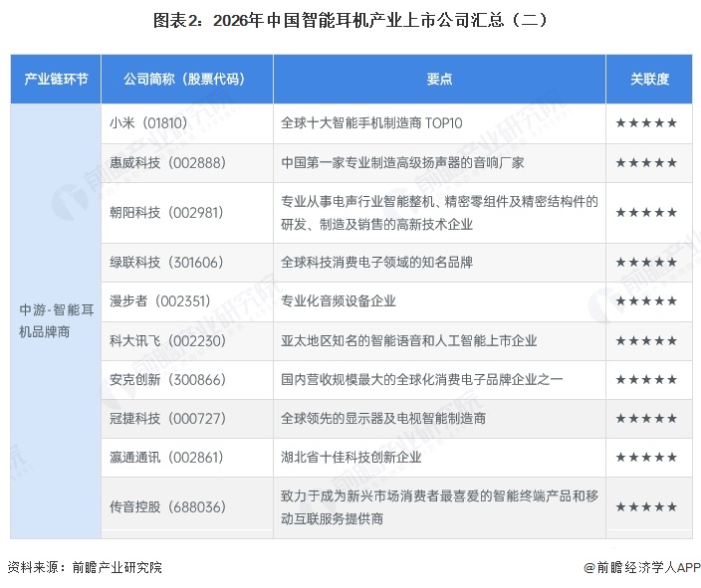Select the 朝阳科技（002981） company cell
The width and height of the screenshot is (701, 588).
coord(187,213)
